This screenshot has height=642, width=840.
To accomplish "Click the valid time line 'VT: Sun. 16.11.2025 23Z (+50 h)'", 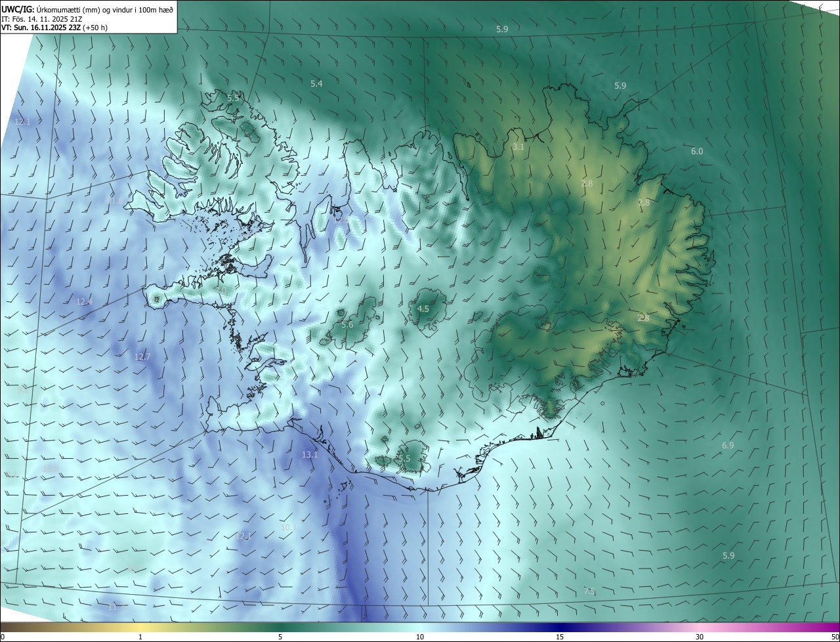I will (54, 28).
